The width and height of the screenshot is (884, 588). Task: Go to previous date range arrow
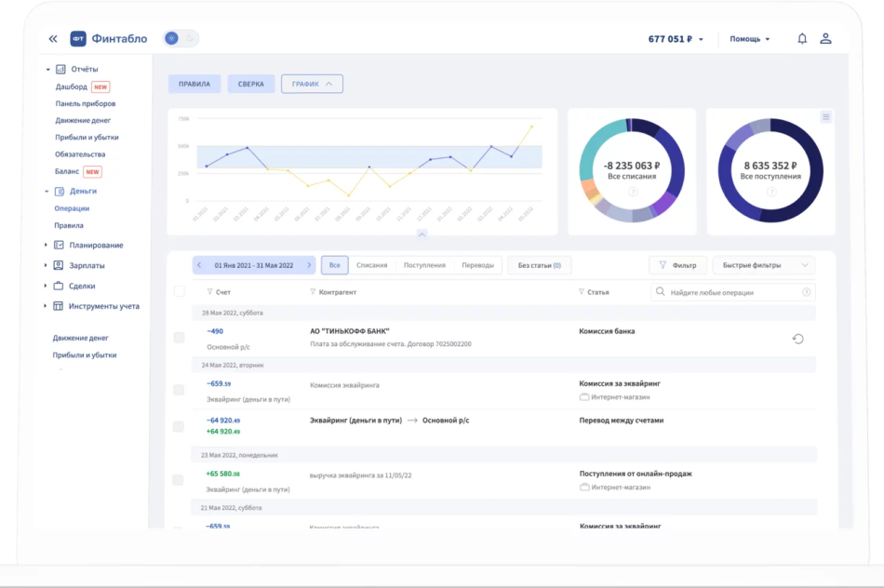[199, 265]
